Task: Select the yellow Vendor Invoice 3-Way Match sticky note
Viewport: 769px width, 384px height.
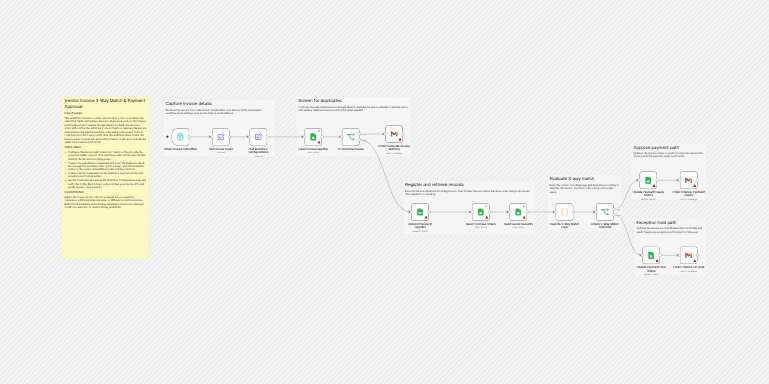Action: pos(105,177)
